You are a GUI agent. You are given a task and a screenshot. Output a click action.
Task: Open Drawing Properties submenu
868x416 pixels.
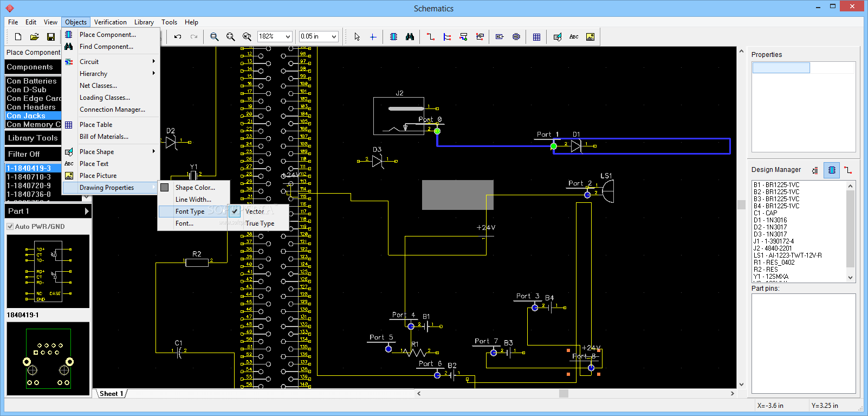point(111,188)
